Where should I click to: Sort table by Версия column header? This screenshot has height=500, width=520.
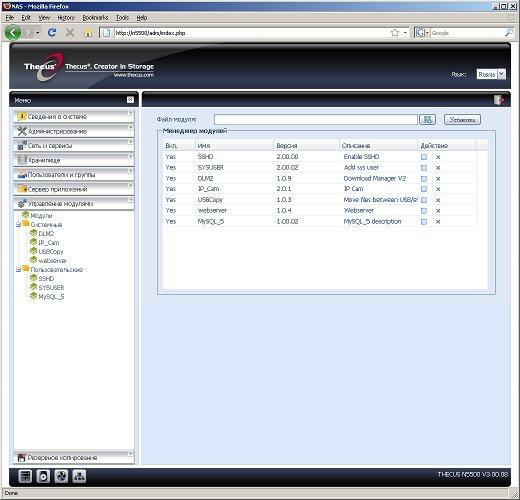306,146
